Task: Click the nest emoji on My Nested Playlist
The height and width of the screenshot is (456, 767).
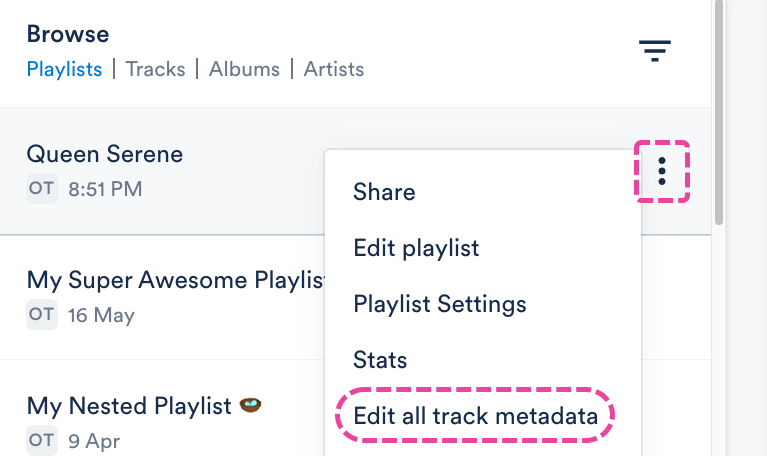Action: click(x=250, y=406)
